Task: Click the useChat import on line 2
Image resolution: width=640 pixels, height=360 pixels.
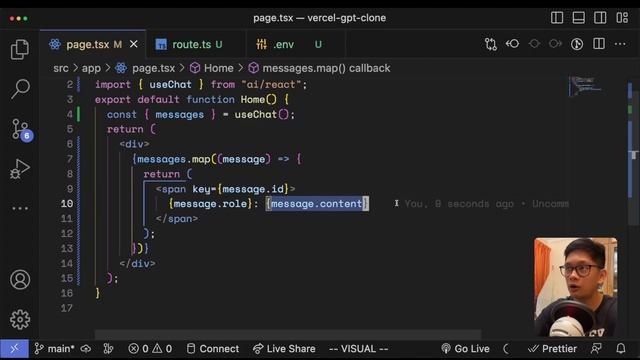Action: 170,84
